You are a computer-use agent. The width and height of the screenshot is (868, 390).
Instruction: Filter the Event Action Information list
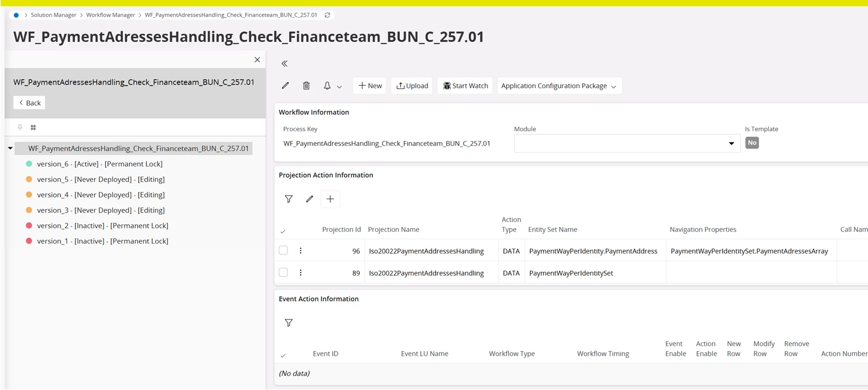pos(289,323)
